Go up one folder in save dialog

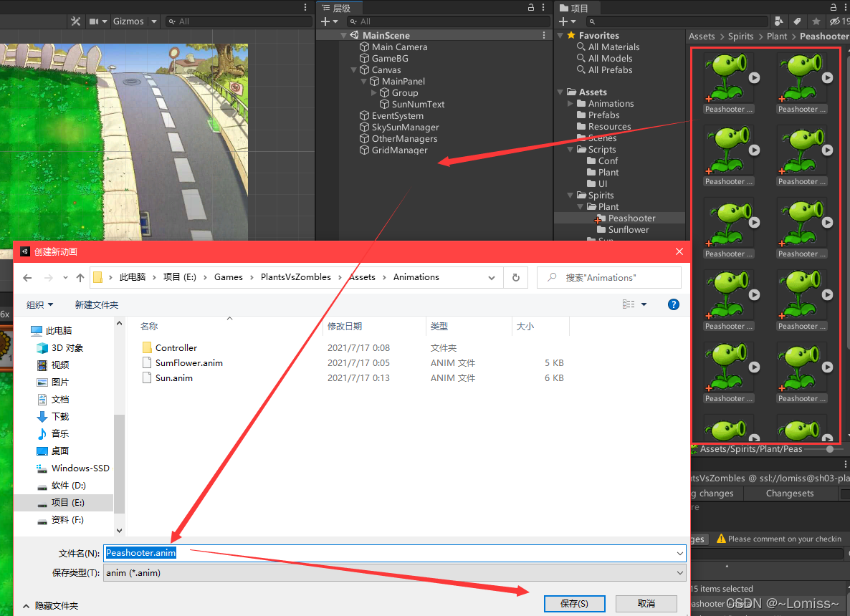(80, 278)
